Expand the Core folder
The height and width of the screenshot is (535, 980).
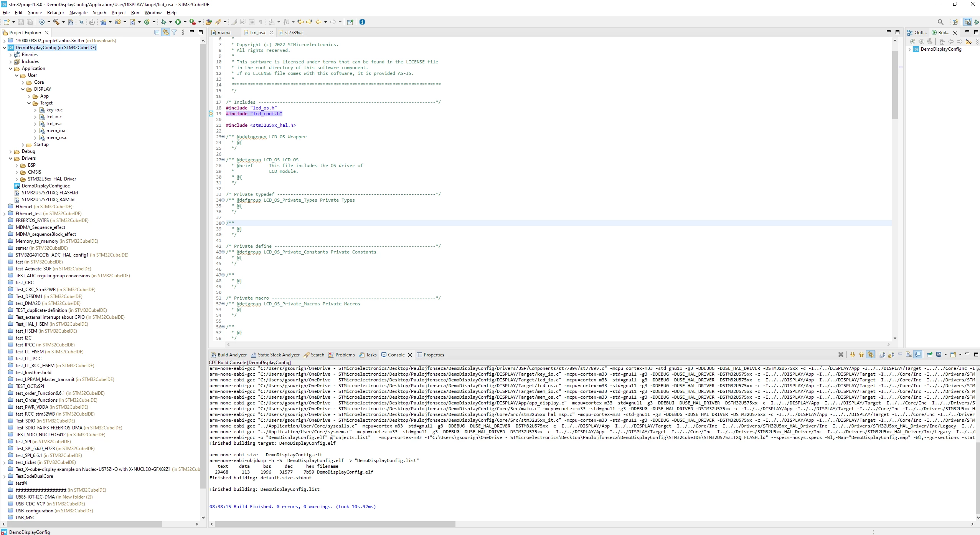[23, 82]
